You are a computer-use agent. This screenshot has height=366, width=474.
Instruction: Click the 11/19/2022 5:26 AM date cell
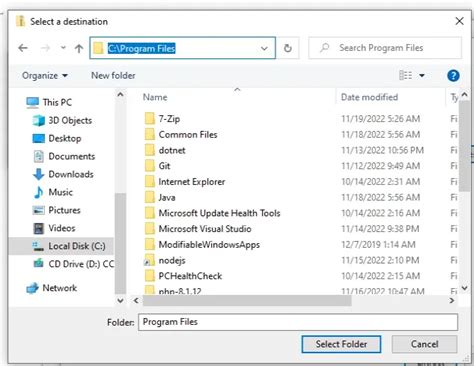coord(380,119)
